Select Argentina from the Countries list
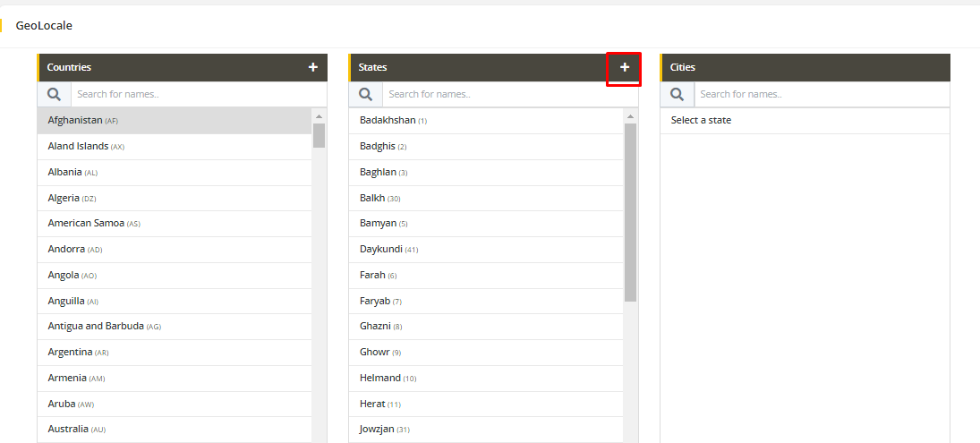This screenshot has height=443, width=980. point(70,352)
